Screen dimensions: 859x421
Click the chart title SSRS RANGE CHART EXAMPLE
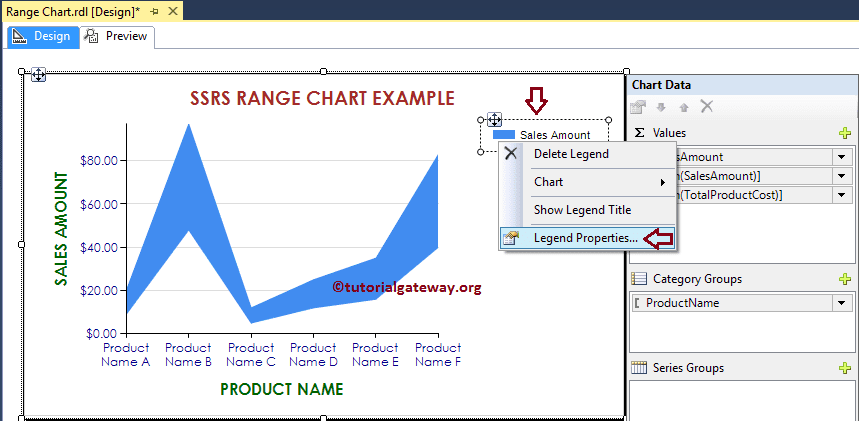pos(322,98)
